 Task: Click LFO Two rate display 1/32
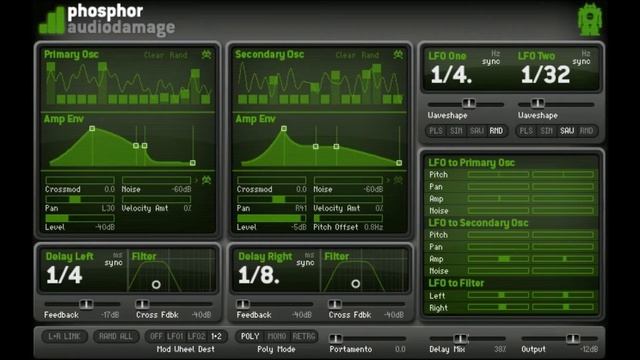coord(545,75)
